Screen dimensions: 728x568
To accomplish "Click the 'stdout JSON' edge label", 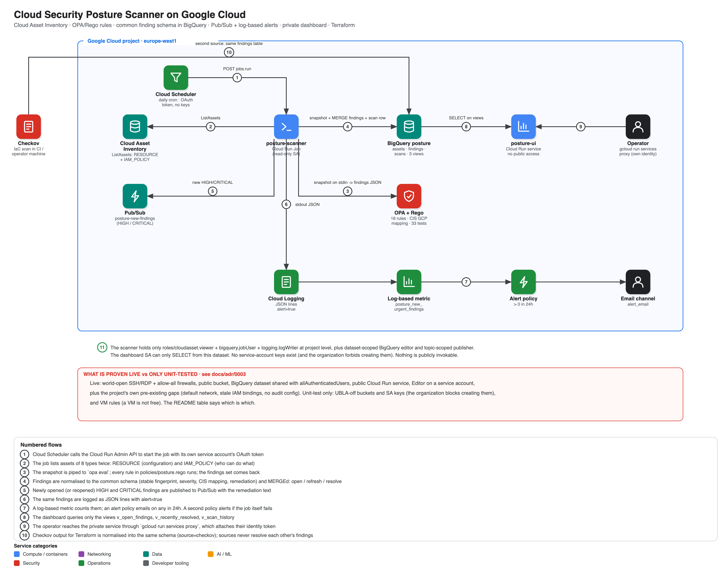I will click(307, 205).
